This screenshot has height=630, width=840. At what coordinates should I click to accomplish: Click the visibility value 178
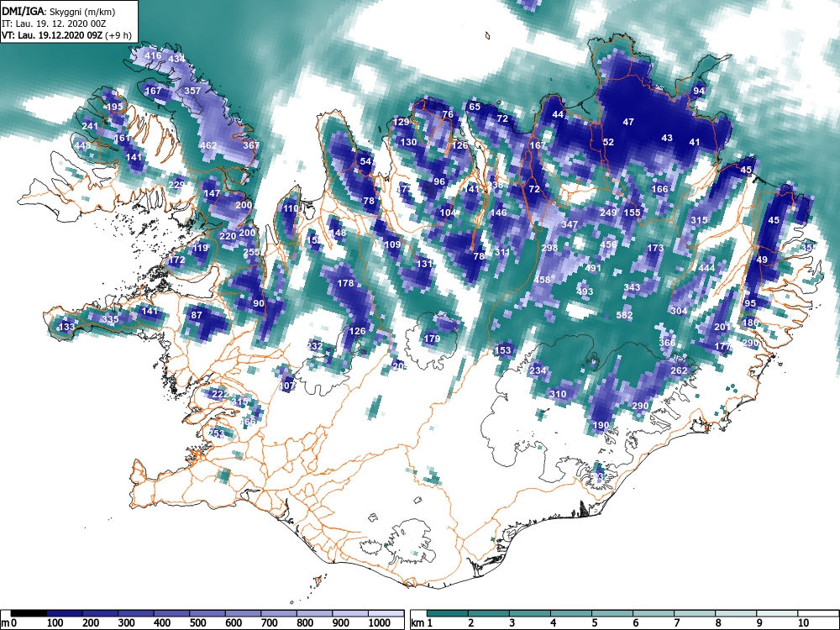pos(345,283)
